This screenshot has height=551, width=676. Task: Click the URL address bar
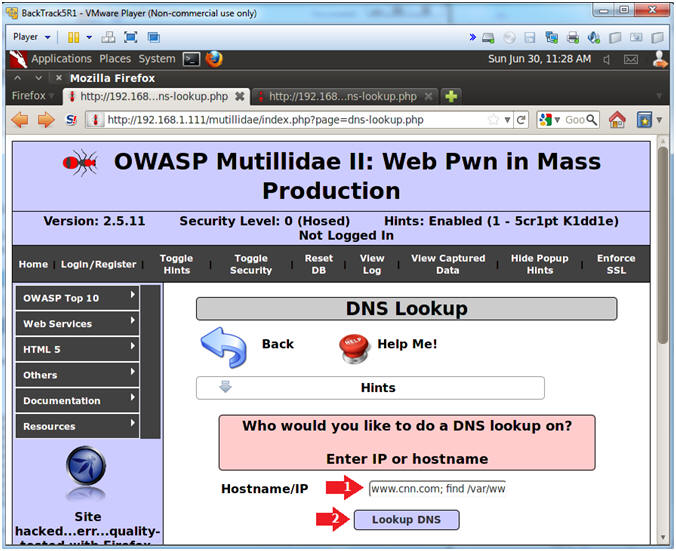(x=293, y=119)
